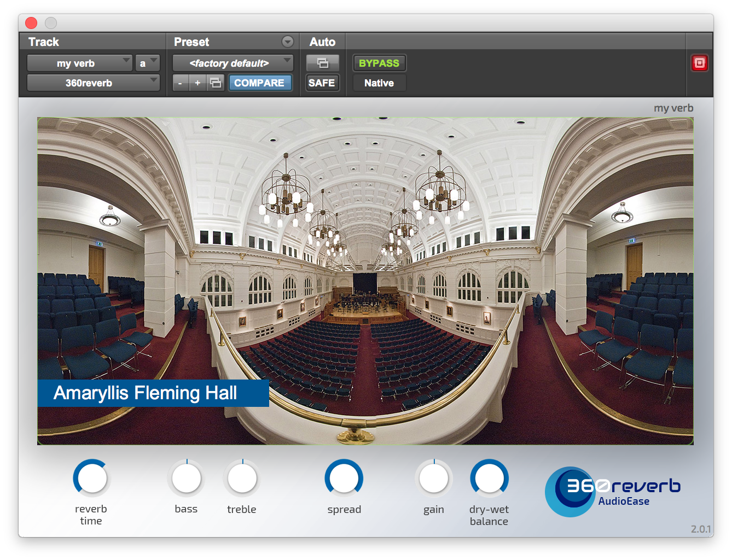Toggle the COMPARE button
The height and width of the screenshot is (560, 732).
(x=259, y=83)
